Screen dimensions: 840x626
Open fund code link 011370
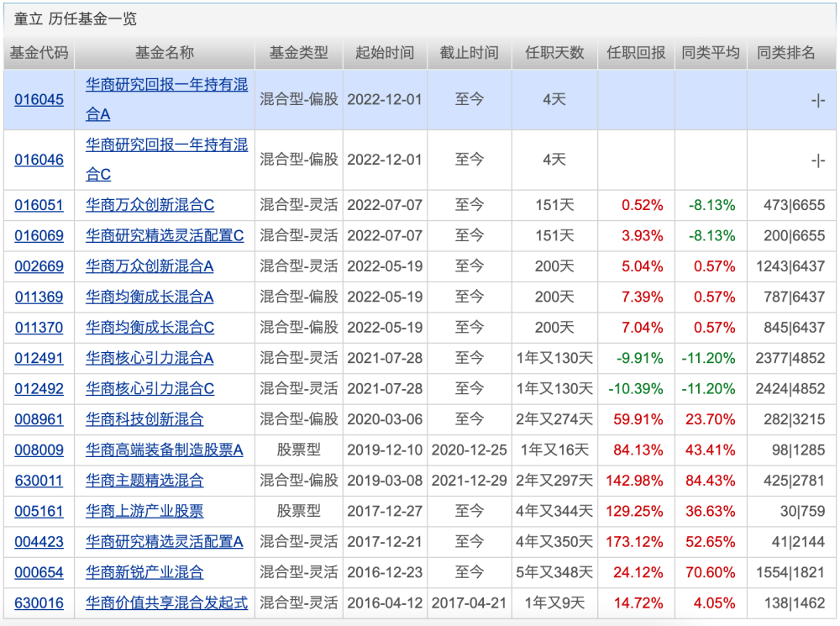[39, 328]
